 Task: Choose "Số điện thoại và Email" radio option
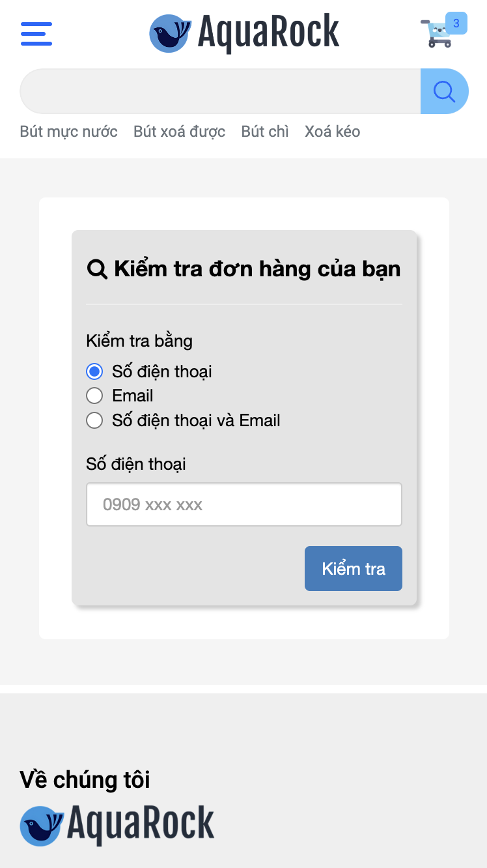point(94,420)
